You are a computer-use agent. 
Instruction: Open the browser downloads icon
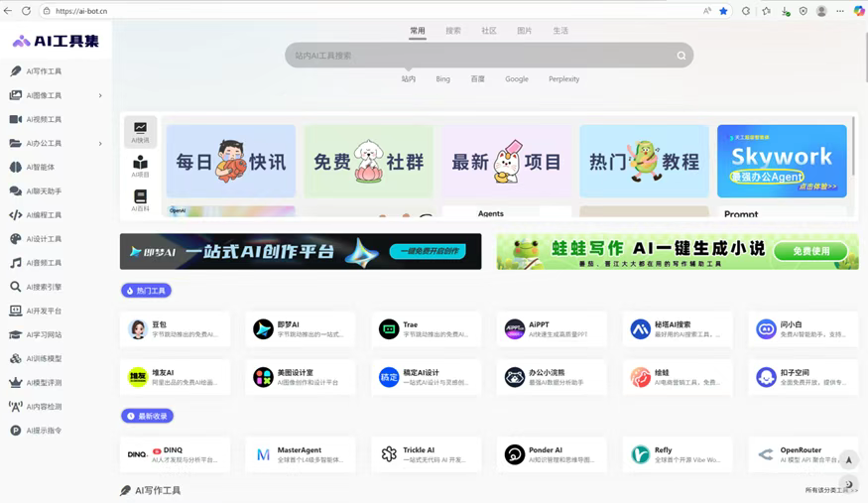pos(785,11)
